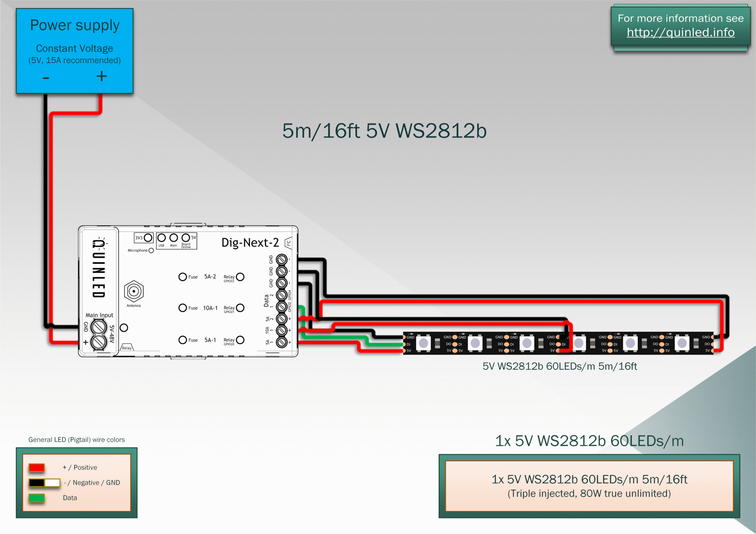Click the I²C port label
756x534 pixels.
pyautogui.click(x=288, y=243)
